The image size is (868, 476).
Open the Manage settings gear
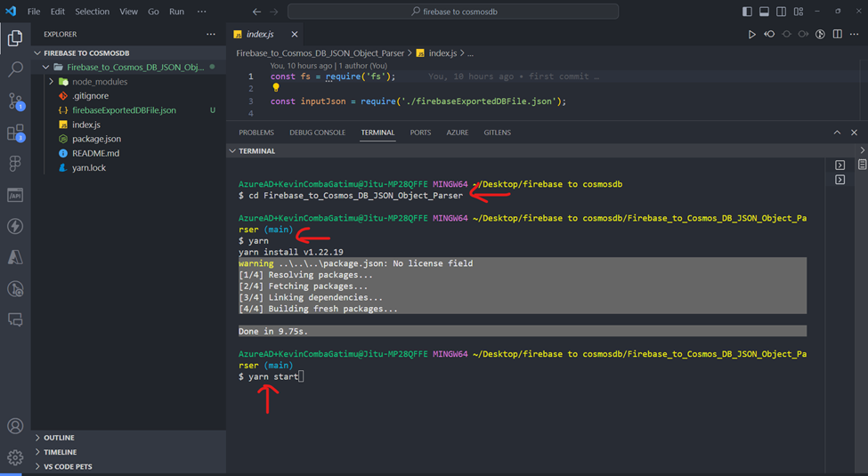[15, 457]
